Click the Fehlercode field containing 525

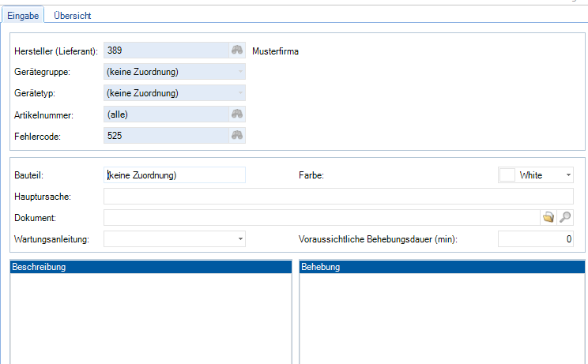[x=166, y=136]
